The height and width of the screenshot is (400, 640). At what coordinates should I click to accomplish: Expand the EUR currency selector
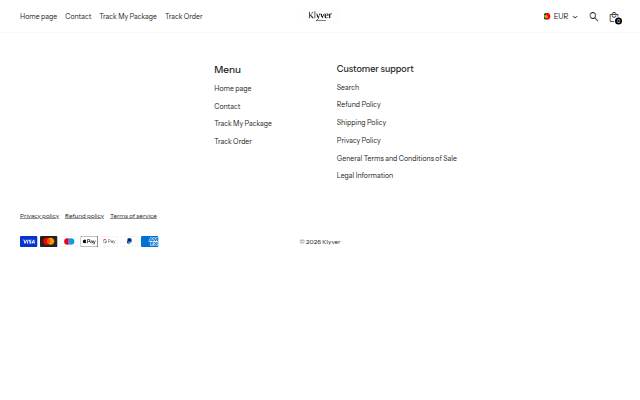(561, 16)
